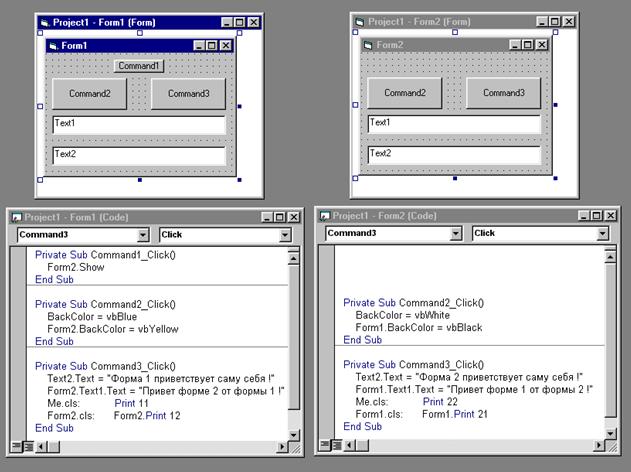The width and height of the screenshot is (631, 472).
Task: Click right-middle sizing handle of Form1 designer
Action: 240,106
